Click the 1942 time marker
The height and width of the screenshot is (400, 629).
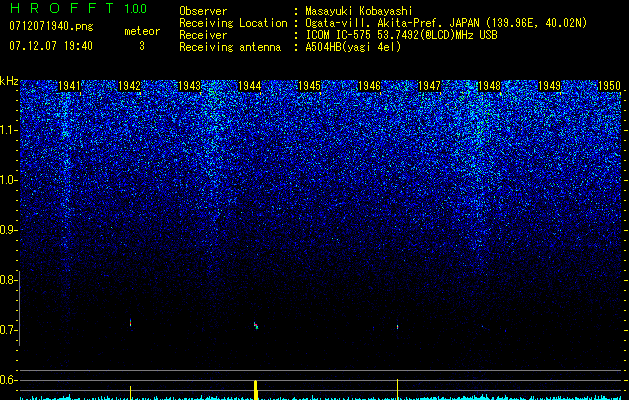point(130,86)
